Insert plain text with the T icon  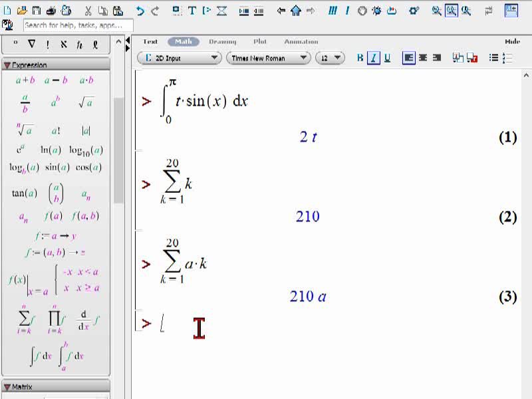192,11
